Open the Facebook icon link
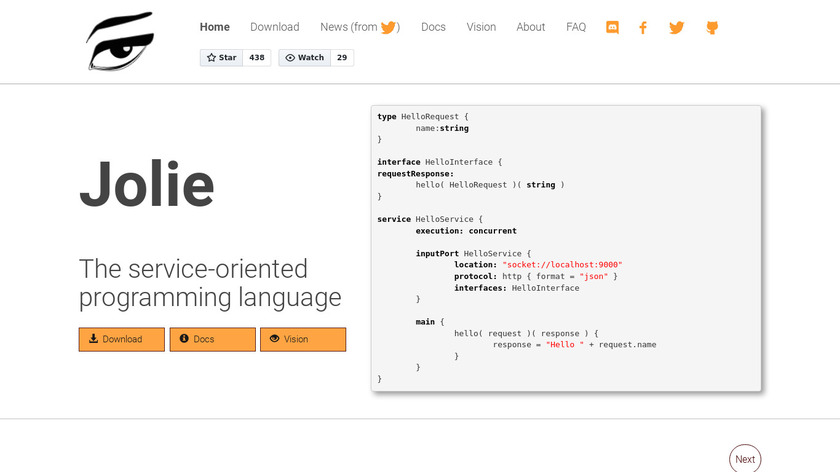Viewport: 840px width, 472px height. pyautogui.click(x=643, y=28)
